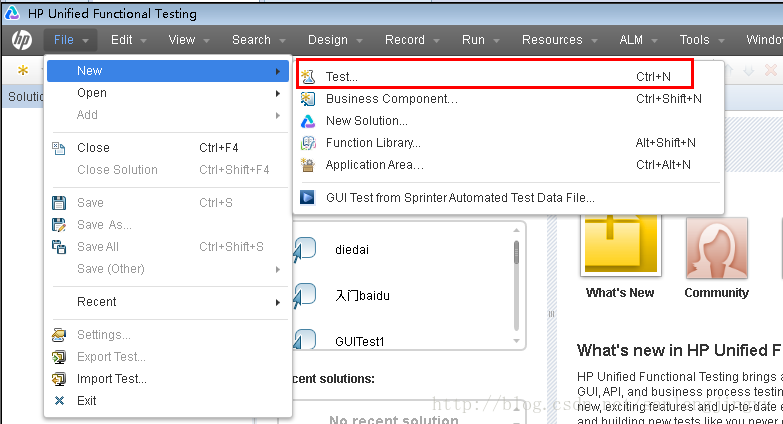Open the recent test diedai
The width and height of the screenshot is (783, 424).
351,250
